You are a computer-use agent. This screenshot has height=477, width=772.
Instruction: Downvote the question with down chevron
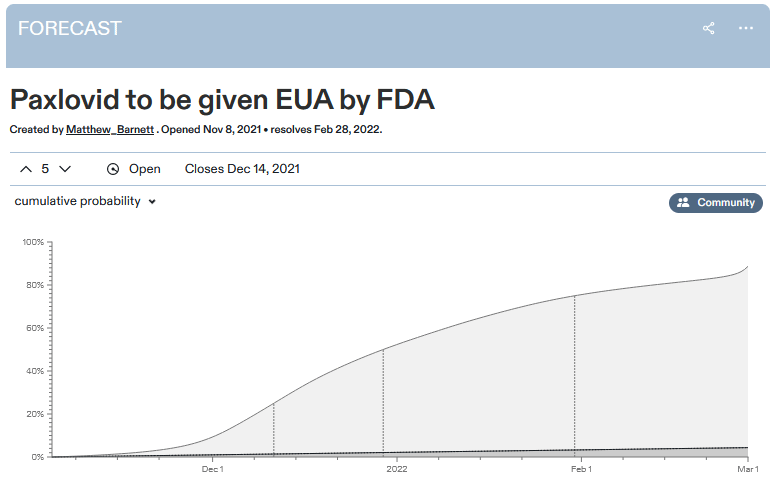tap(65, 169)
